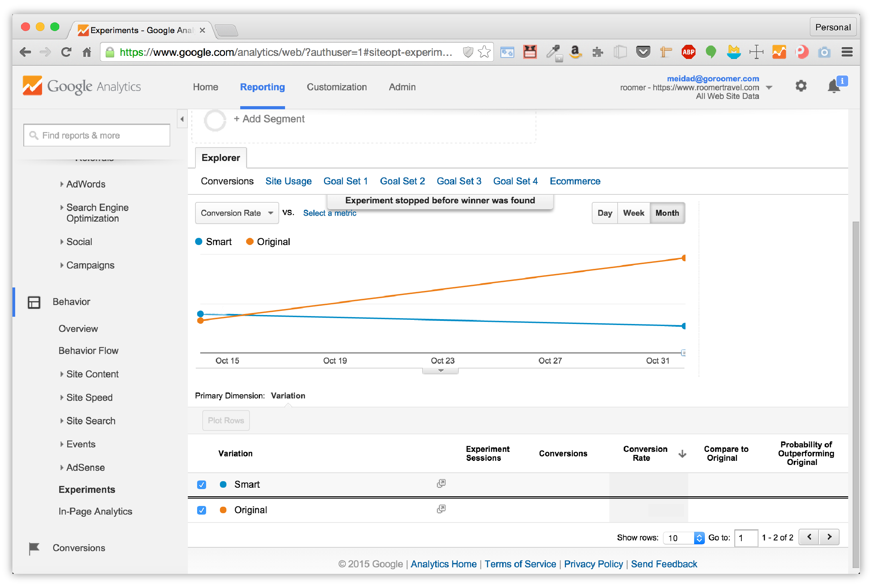Open the shield icon in the address bar

tap(468, 52)
